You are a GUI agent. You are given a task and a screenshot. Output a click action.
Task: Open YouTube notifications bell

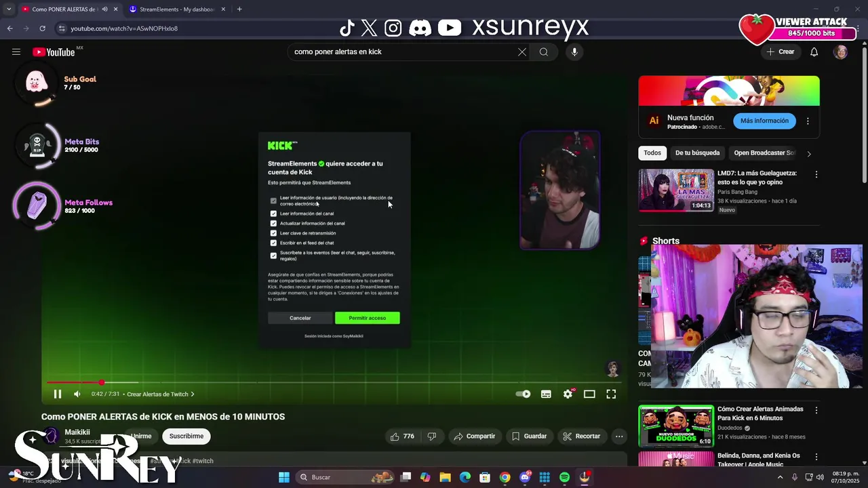click(x=814, y=52)
